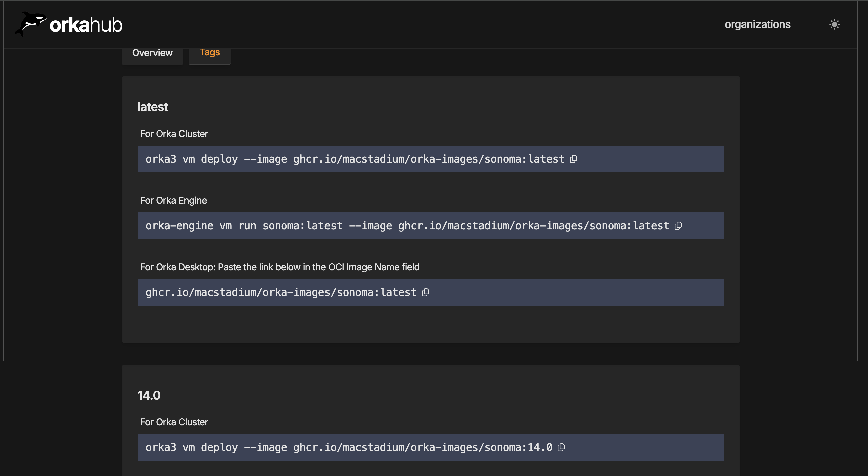
Task: Copy the Orka Engine latest run command
Action: 678,225
